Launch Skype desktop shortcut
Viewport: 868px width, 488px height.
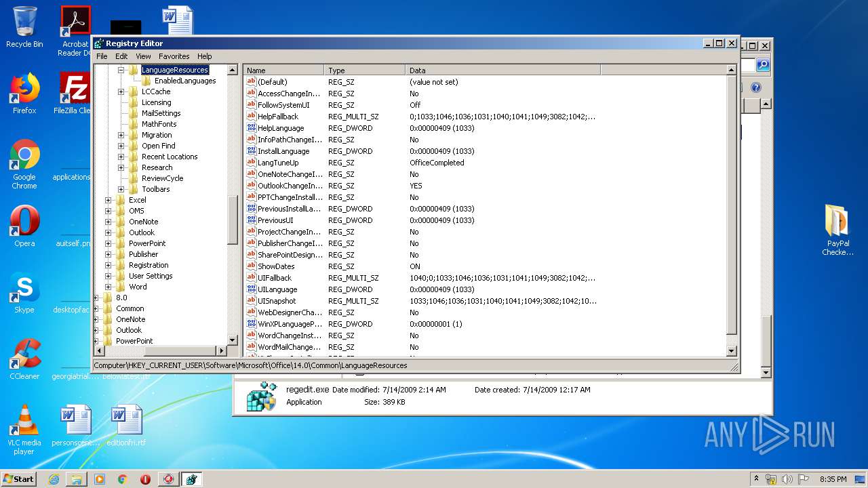[24, 293]
